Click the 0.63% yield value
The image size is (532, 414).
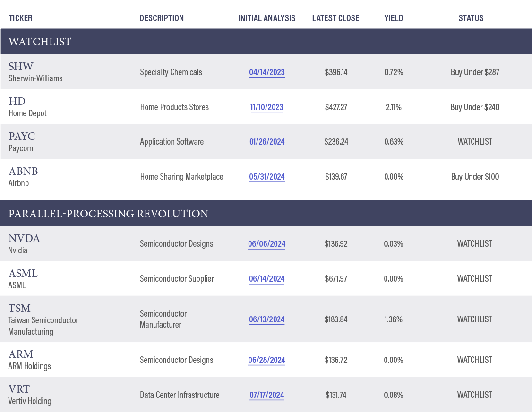394,142
